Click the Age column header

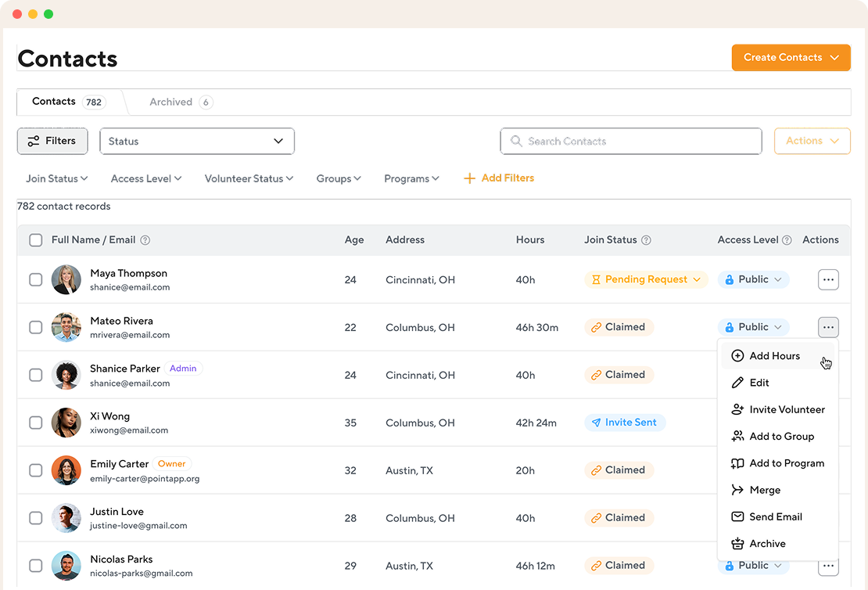click(354, 240)
